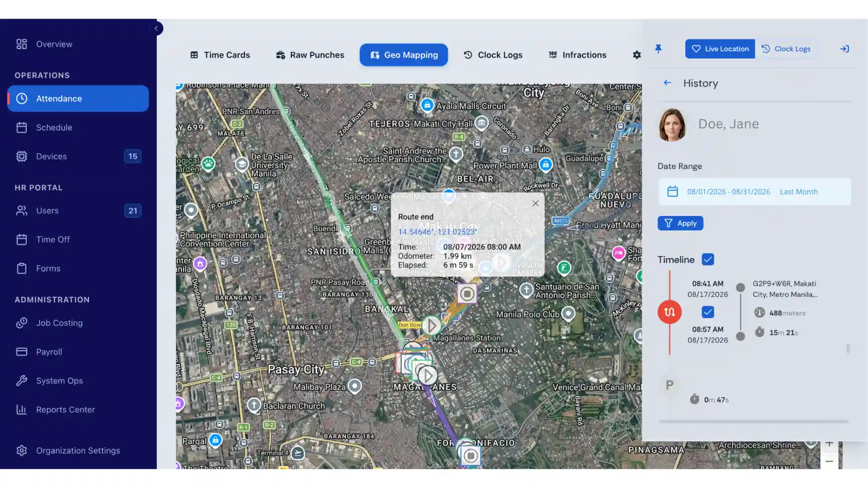Click the red route trip icon

(x=670, y=312)
